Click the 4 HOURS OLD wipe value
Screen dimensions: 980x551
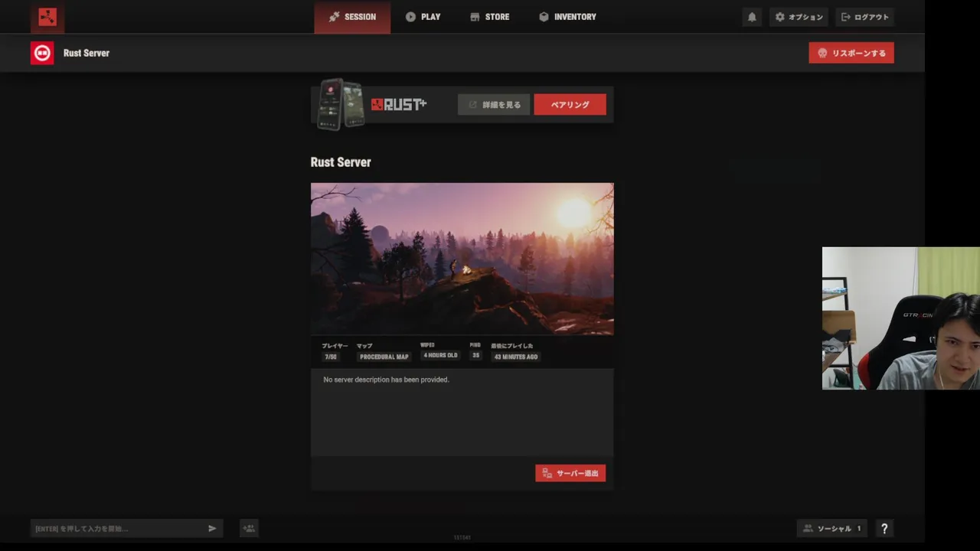tap(440, 356)
